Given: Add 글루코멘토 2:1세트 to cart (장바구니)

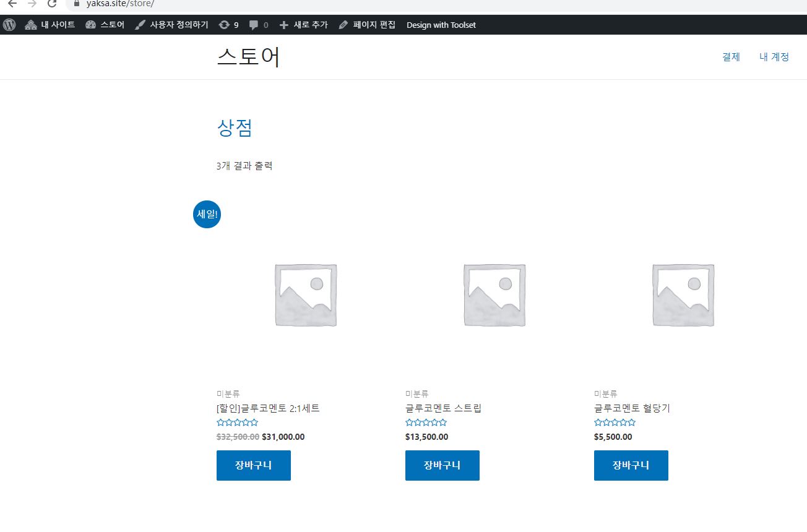Looking at the screenshot, I should (x=254, y=465).
